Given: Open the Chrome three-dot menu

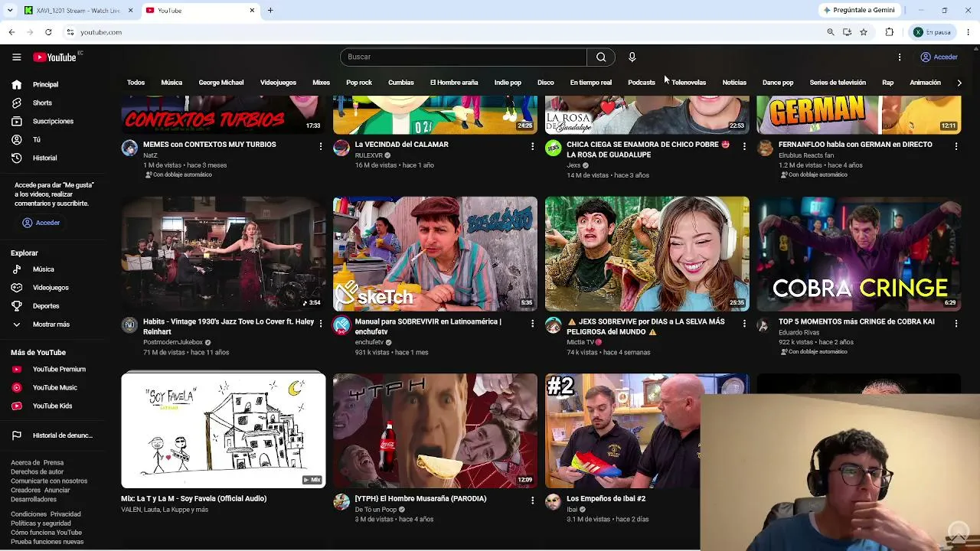Looking at the screenshot, I should point(969,32).
